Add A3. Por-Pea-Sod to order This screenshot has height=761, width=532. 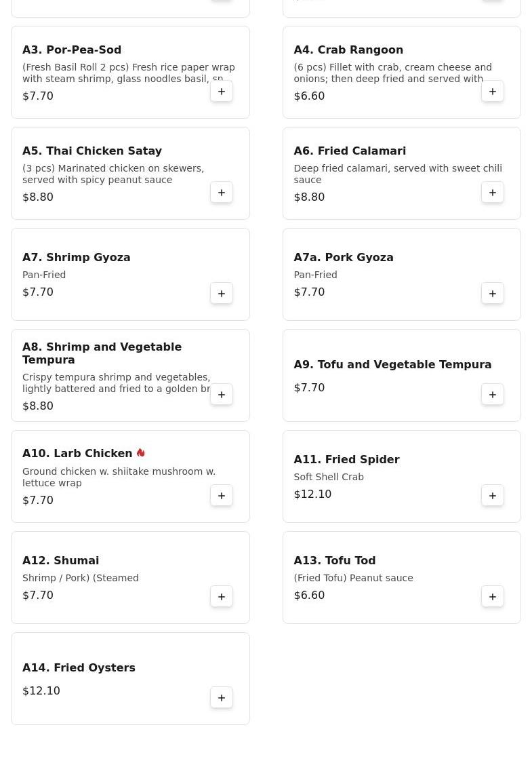[x=222, y=92]
